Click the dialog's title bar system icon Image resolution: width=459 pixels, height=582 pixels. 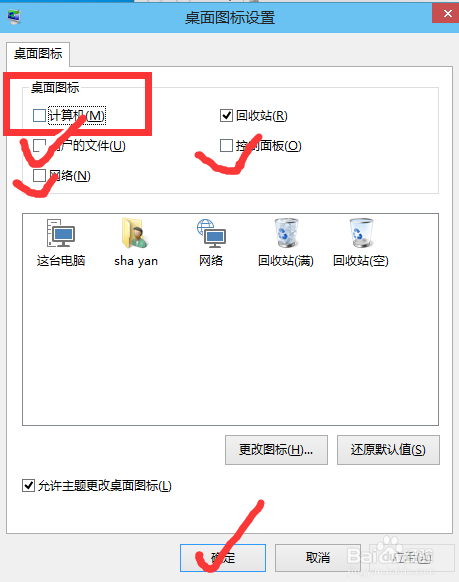[14, 17]
